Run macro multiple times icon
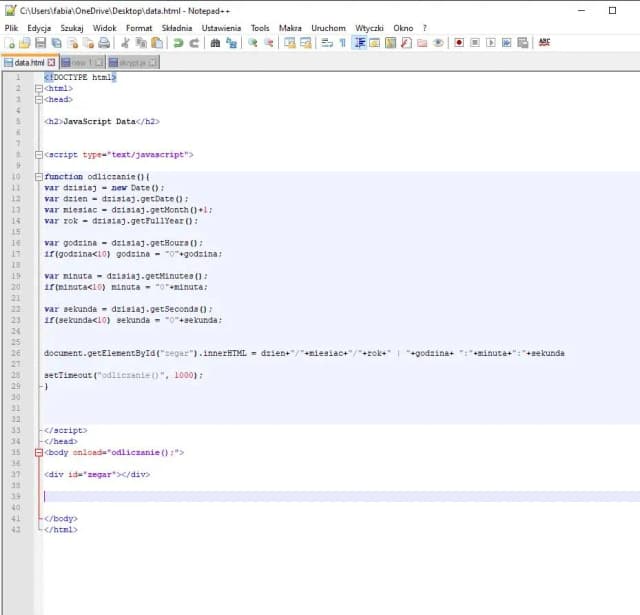The width and height of the screenshot is (640, 615). pos(507,43)
